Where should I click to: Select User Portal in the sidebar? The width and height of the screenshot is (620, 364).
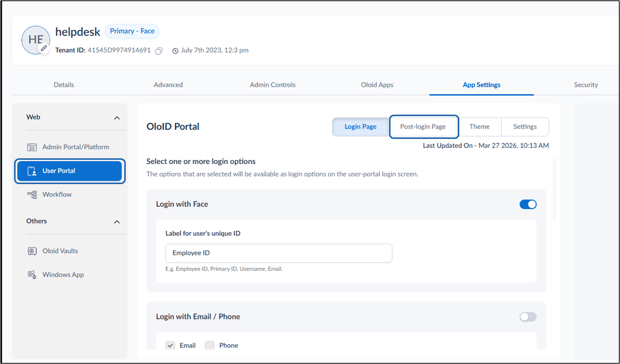tap(70, 171)
